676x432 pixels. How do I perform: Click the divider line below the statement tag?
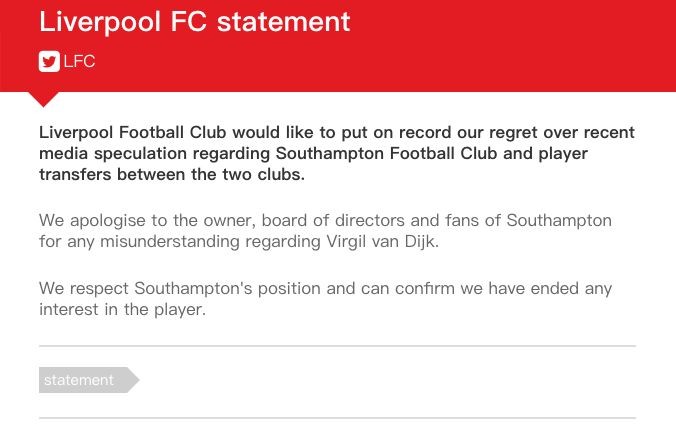pos(337,417)
